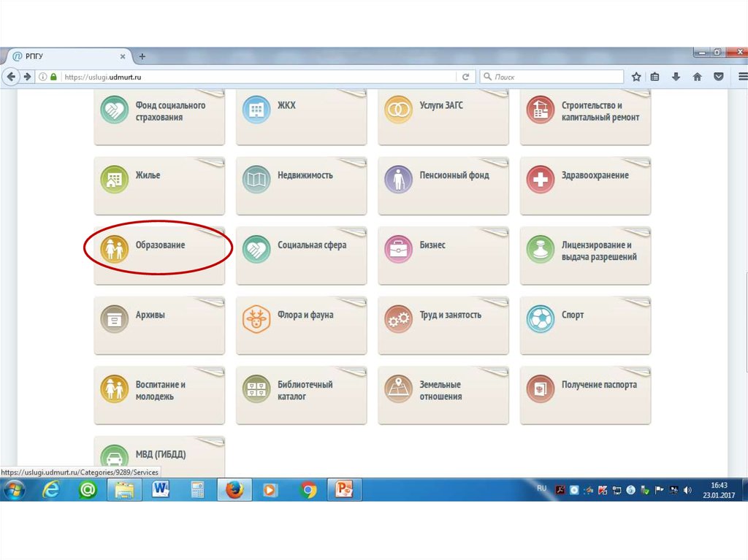Click the Бизнес briefcase icon
The image size is (748, 560).
click(398, 249)
